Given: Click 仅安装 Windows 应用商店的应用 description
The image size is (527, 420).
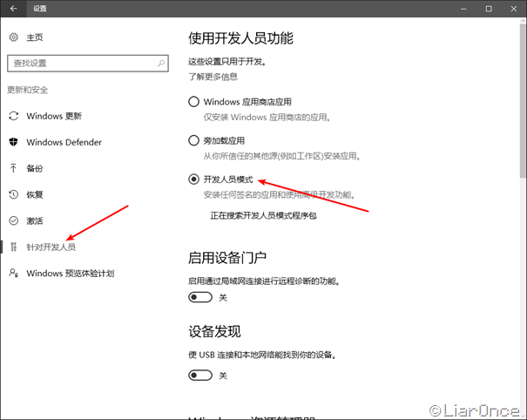Looking at the screenshot, I should [267, 117].
